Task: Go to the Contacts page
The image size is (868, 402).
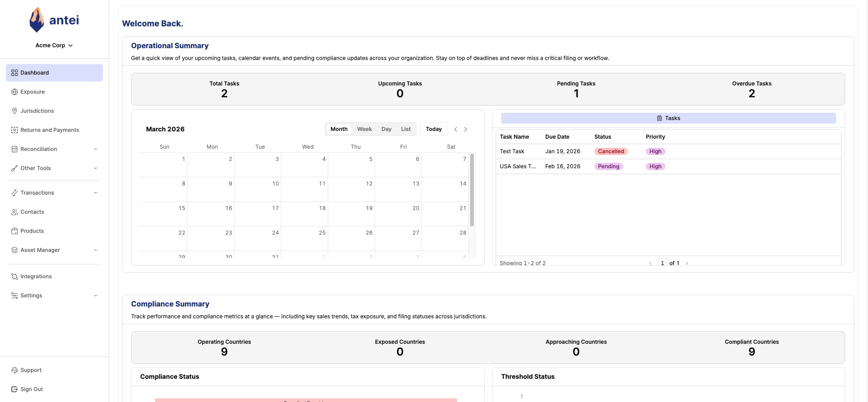Action: tap(54, 212)
